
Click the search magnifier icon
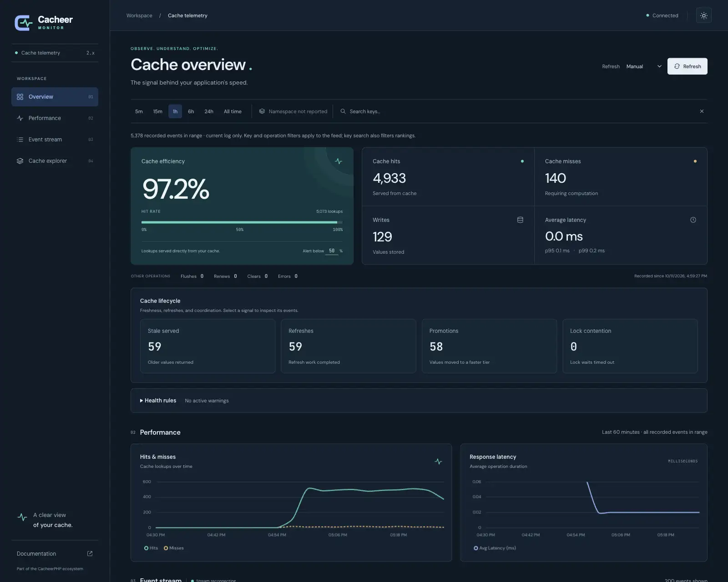pyautogui.click(x=343, y=111)
